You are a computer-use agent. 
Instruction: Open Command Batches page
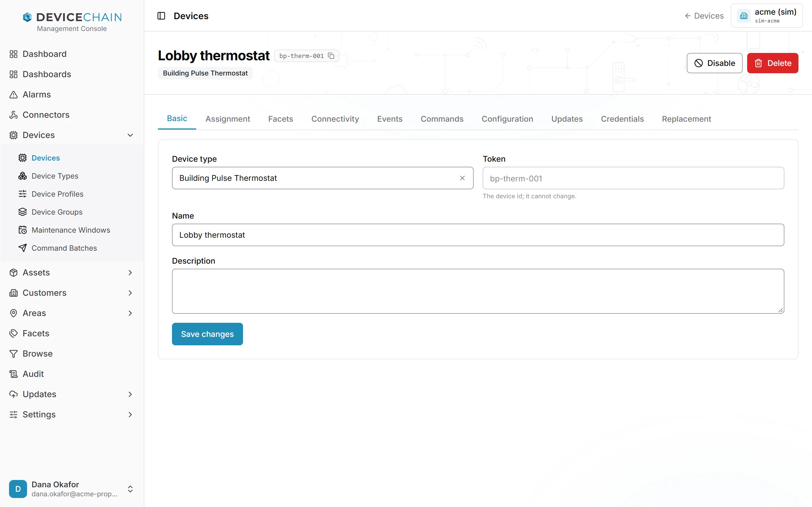tap(64, 248)
